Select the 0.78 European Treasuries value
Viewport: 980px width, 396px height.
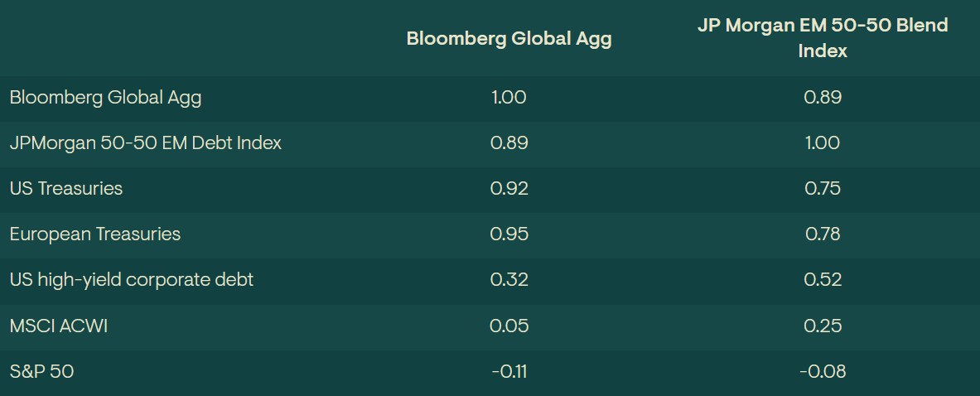point(822,234)
